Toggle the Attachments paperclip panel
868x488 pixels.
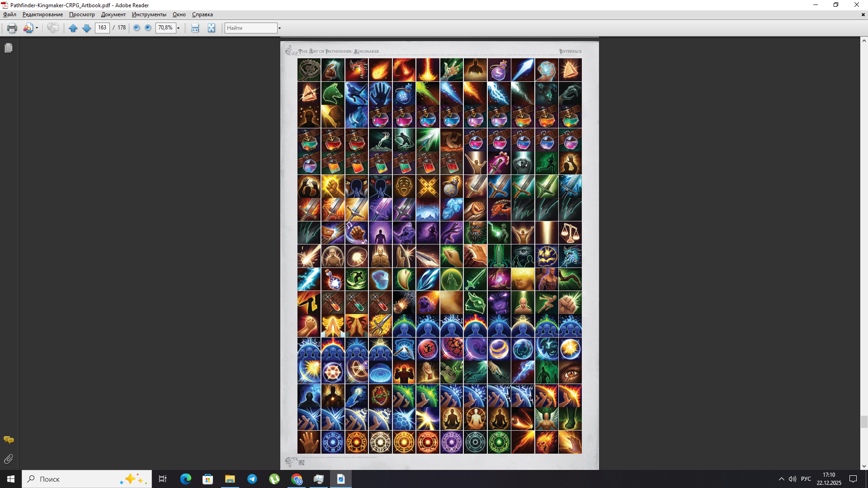pyautogui.click(x=8, y=459)
